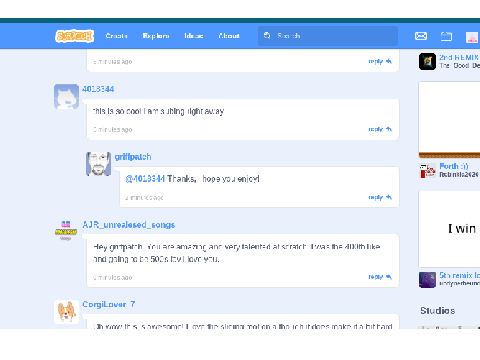Reply to griffpatch's comment
The width and height of the screenshot is (480, 360).
(x=380, y=197)
